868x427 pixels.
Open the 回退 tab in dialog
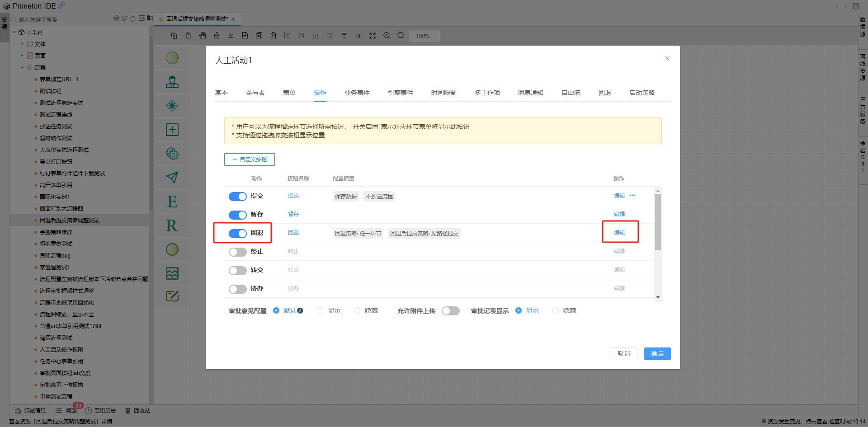click(x=604, y=93)
